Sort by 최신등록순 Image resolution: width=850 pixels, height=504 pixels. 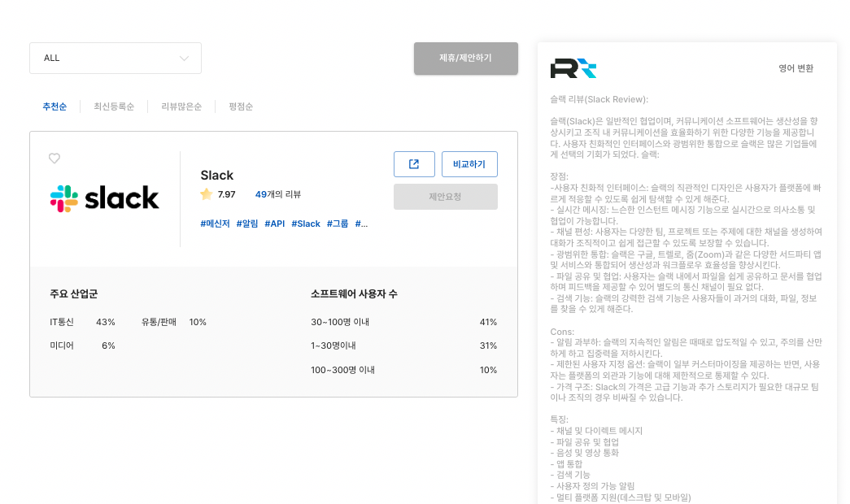114,106
